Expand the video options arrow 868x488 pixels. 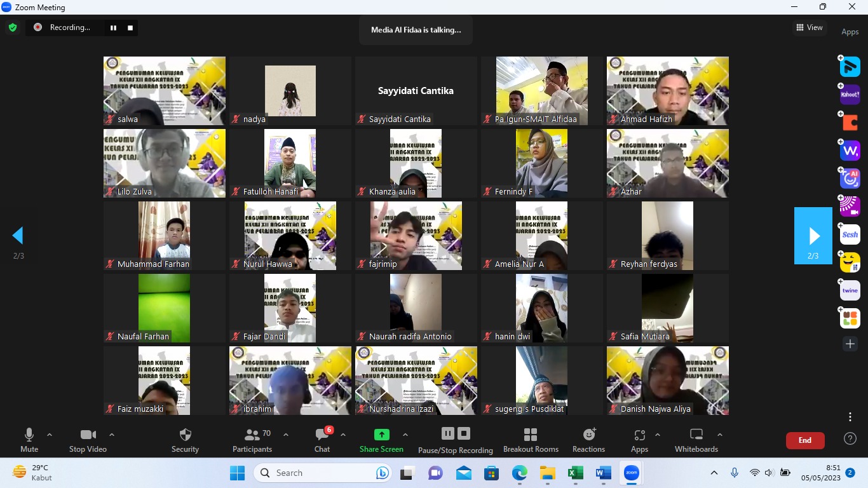pyautogui.click(x=112, y=435)
